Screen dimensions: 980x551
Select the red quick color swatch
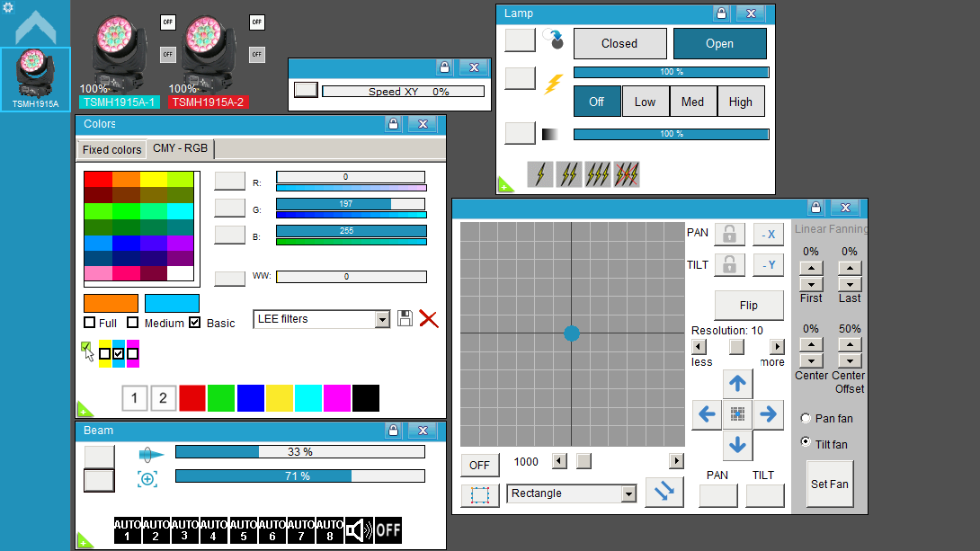(192, 398)
